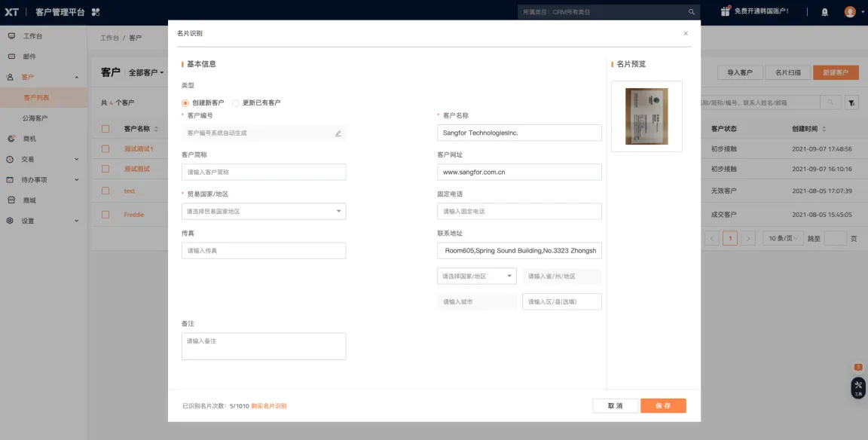Sort by the 客户名称 column arrows
Screen dimensions: 868x440
tap(156, 129)
